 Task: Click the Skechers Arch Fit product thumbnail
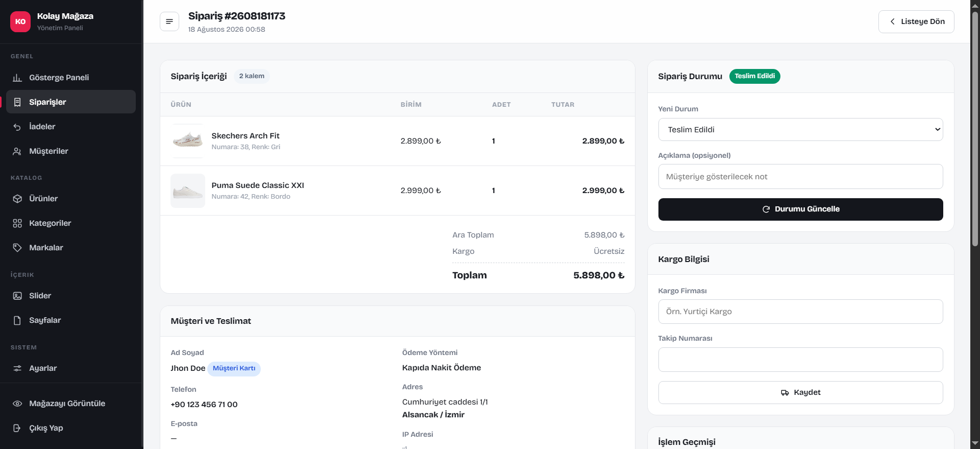(x=188, y=141)
